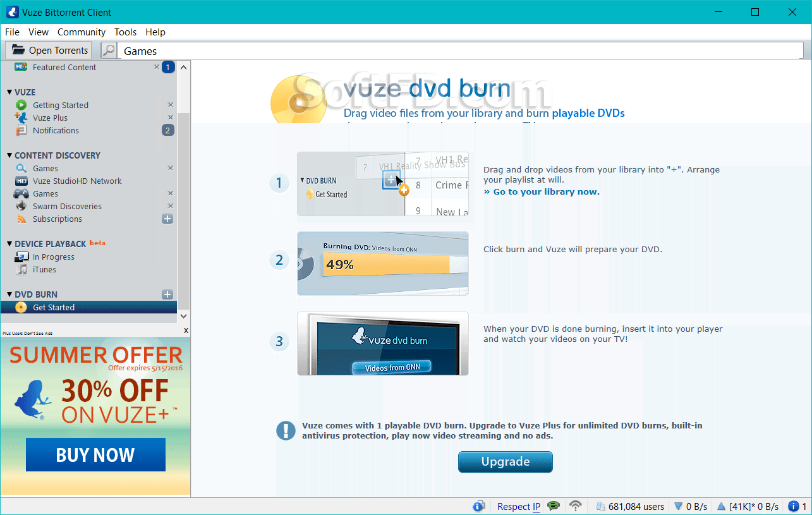Open the Community menu

(x=82, y=32)
